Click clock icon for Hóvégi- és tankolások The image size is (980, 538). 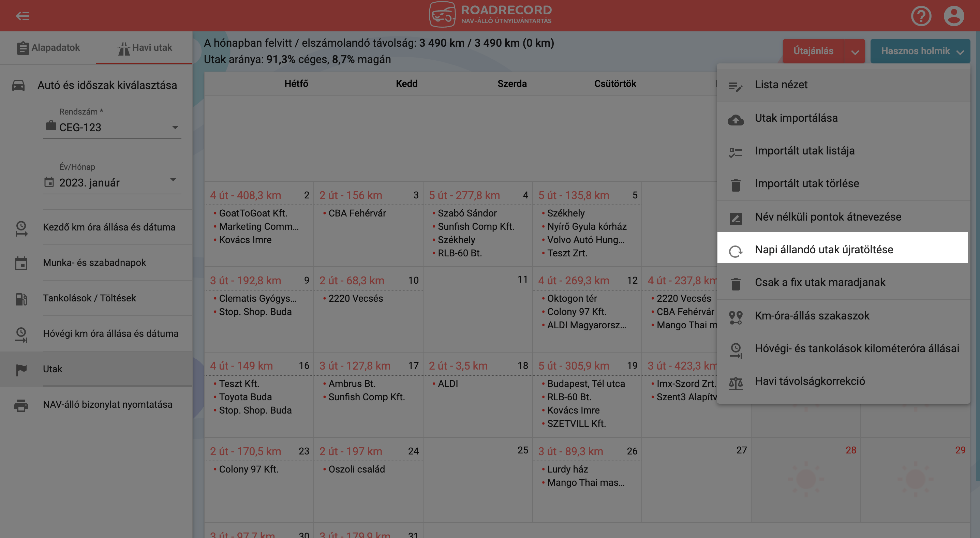click(736, 350)
